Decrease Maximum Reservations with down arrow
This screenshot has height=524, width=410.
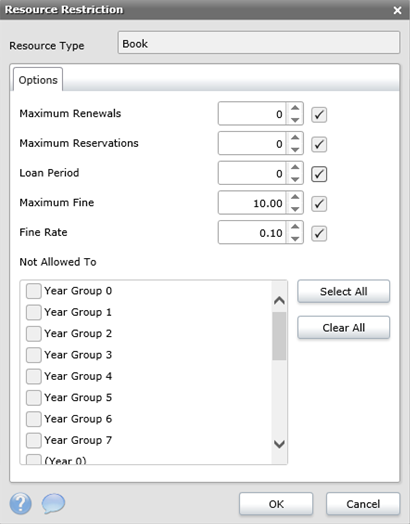pos(295,150)
